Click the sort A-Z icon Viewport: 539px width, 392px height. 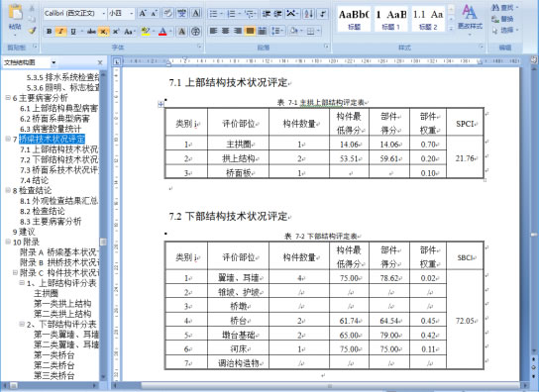[309, 14]
